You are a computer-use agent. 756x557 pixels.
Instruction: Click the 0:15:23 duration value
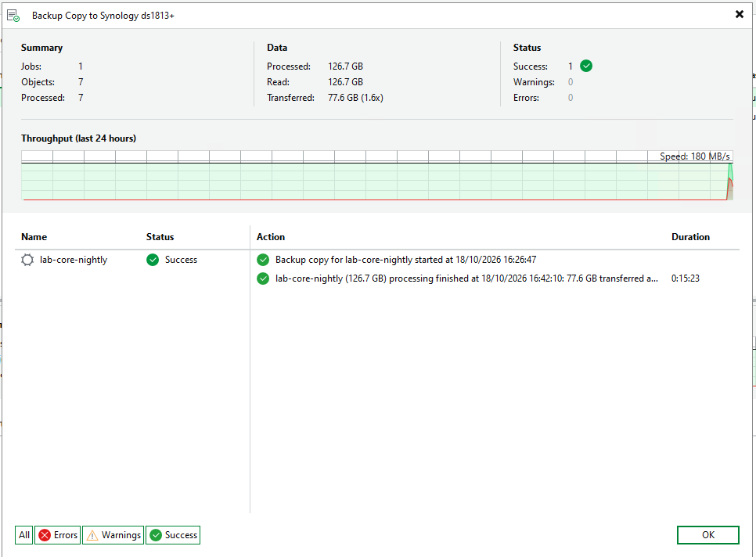click(x=685, y=278)
